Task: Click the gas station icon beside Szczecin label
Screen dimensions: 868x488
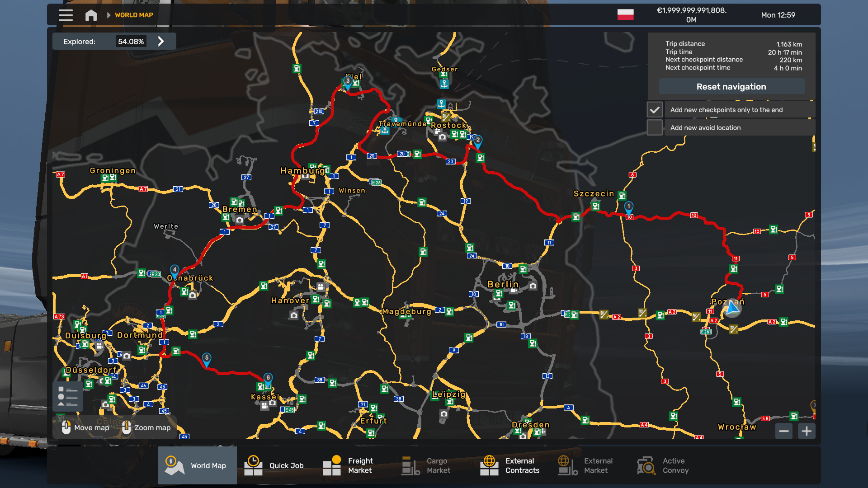Action: 622,196
